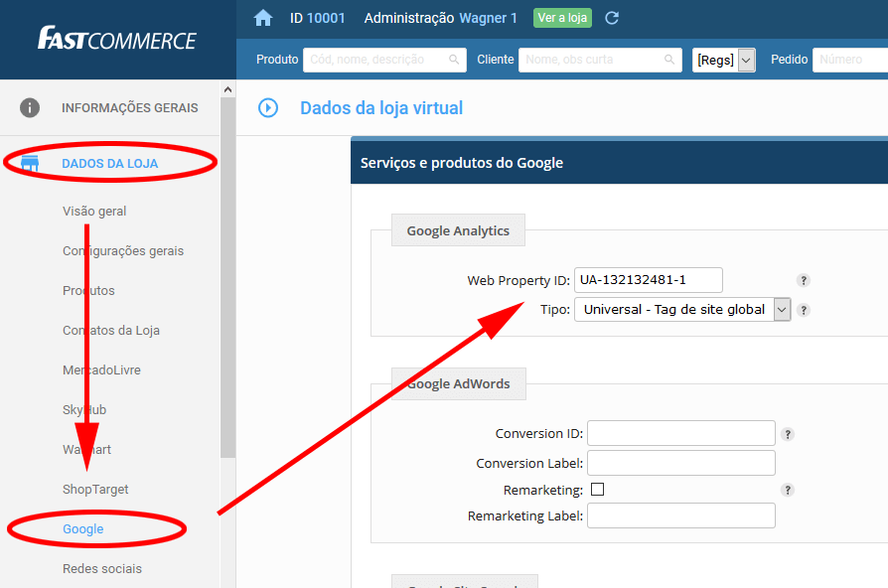Open help icon for Tipo field
The height and width of the screenshot is (588, 888).
pyautogui.click(x=803, y=311)
